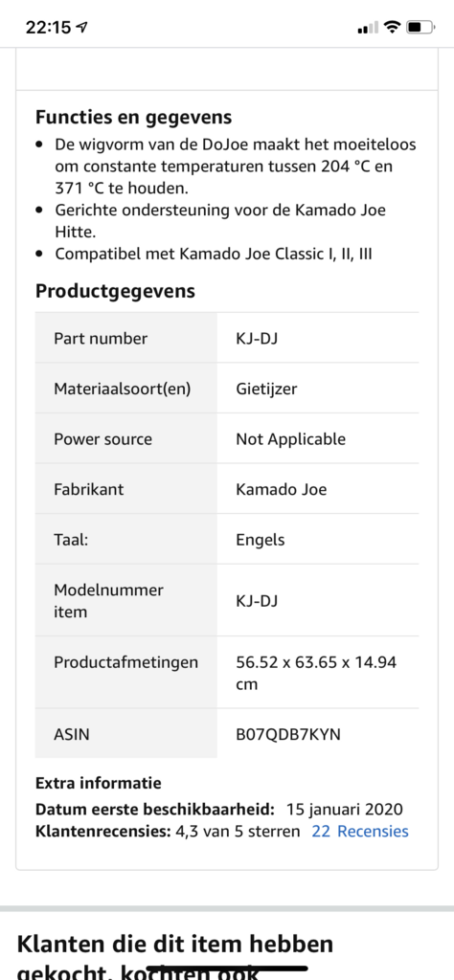Viewport: 454px width, 980px height.
Task: Tap the Part number row label
Action: [x=101, y=338]
